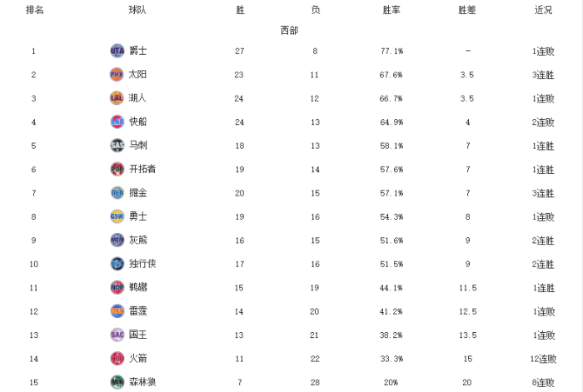583x392 pixels.
Task: Click the Mavericks (独行侠) team logo
Action: pos(117,264)
